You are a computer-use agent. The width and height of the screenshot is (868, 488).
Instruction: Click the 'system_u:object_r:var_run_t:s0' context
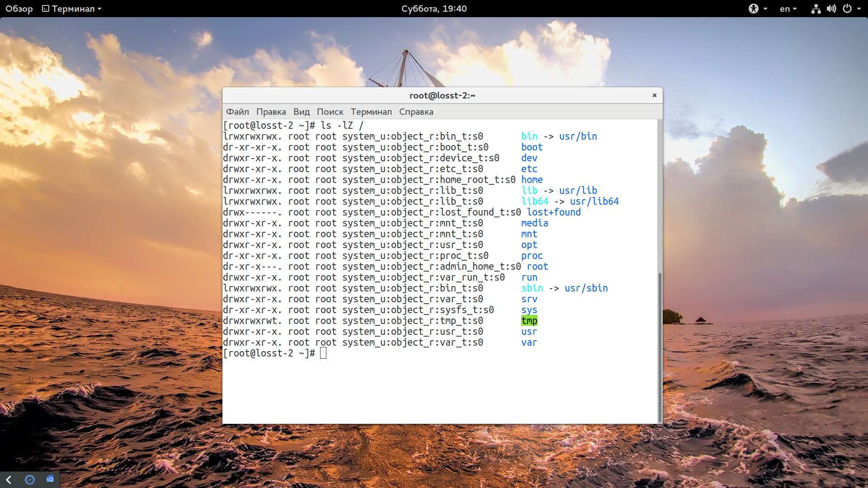[x=424, y=277]
